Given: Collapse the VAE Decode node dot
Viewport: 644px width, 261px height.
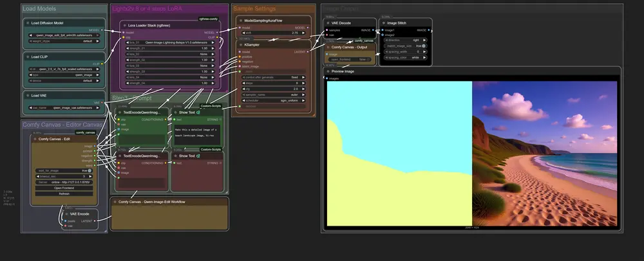Looking at the screenshot, I should coord(328,23).
